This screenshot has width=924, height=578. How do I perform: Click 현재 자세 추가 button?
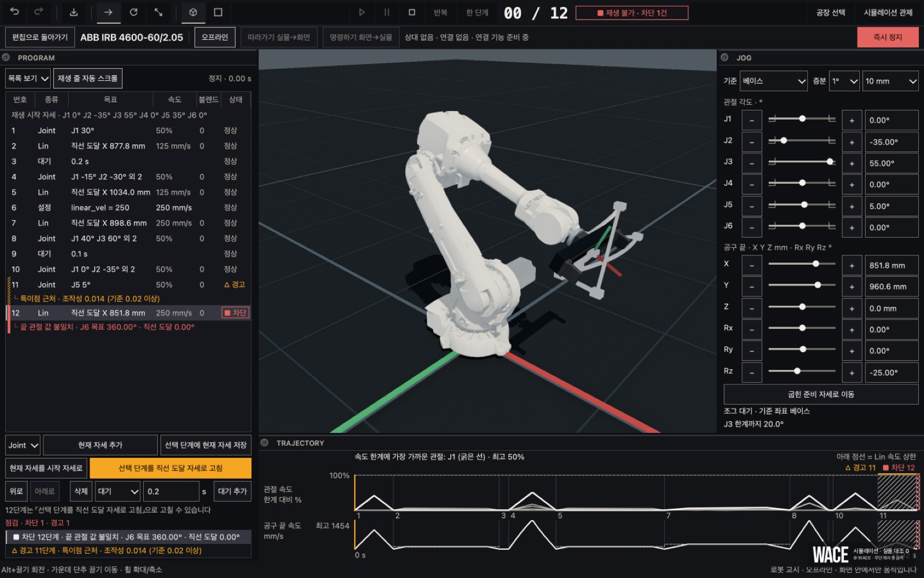coord(100,445)
